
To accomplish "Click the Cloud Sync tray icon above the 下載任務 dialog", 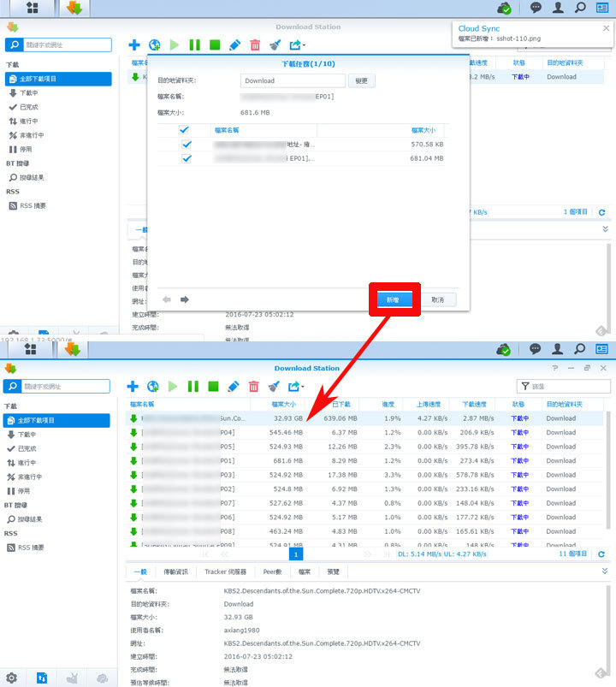I will point(504,8).
